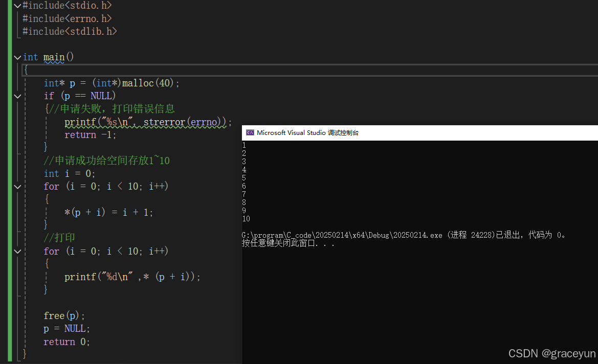Click the free(p) statement
This screenshot has width=598, height=364.
[x=64, y=316]
